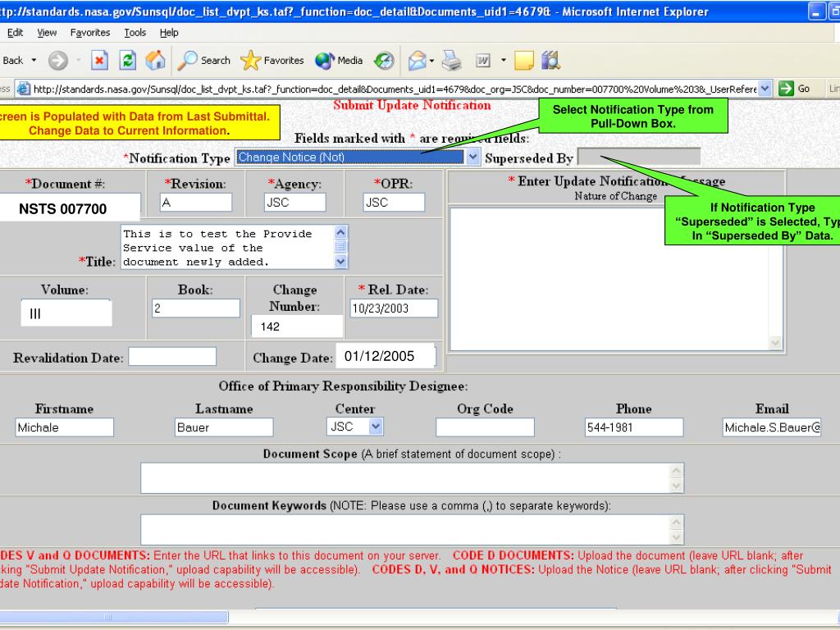Open the Notification Type pull-down box
Image resolution: width=840 pixels, height=630 pixels.
pyautogui.click(x=358, y=157)
